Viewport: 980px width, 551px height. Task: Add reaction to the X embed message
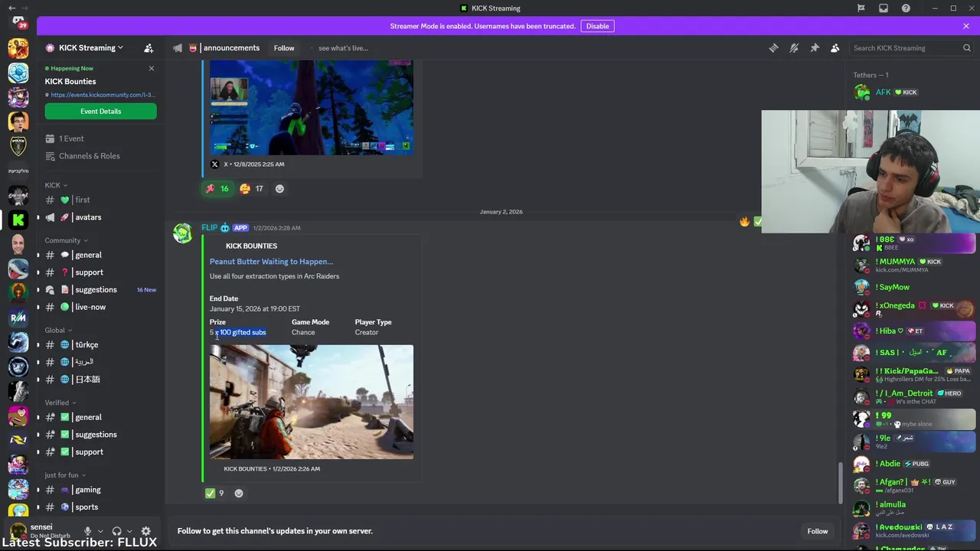tap(279, 188)
